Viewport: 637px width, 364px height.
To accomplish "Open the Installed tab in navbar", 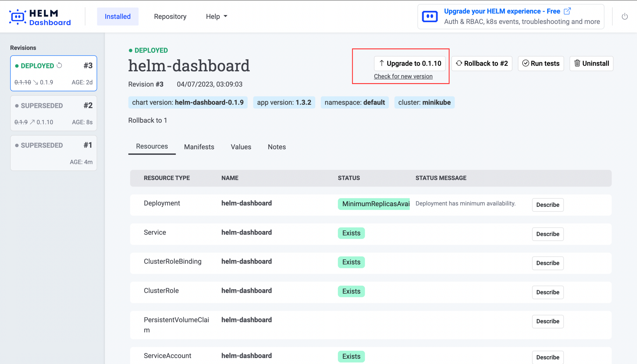I will [x=118, y=17].
